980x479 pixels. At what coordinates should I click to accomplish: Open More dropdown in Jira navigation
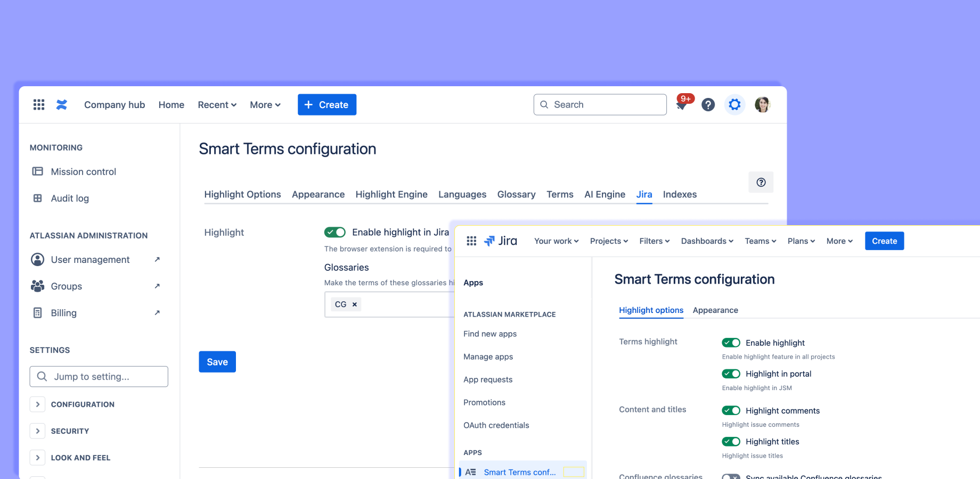point(839,241)
